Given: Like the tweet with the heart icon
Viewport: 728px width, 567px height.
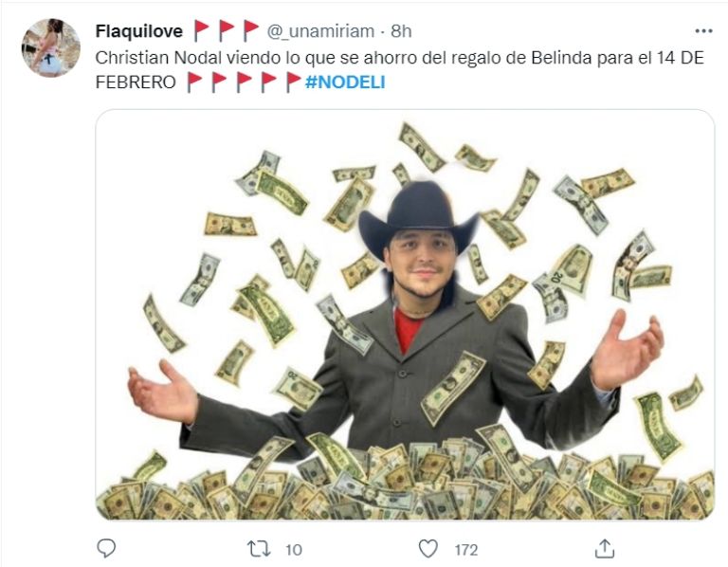Looking at the screenshot, I should (428, 549).
